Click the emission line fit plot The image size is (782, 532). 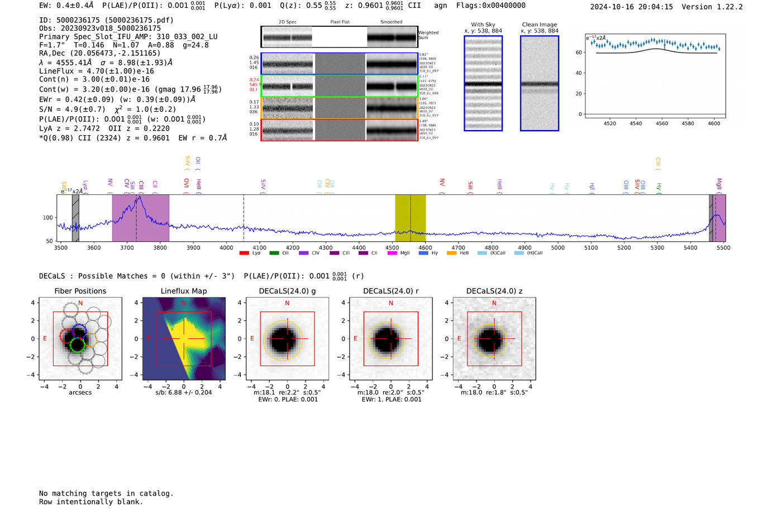(x=655, y=75)
